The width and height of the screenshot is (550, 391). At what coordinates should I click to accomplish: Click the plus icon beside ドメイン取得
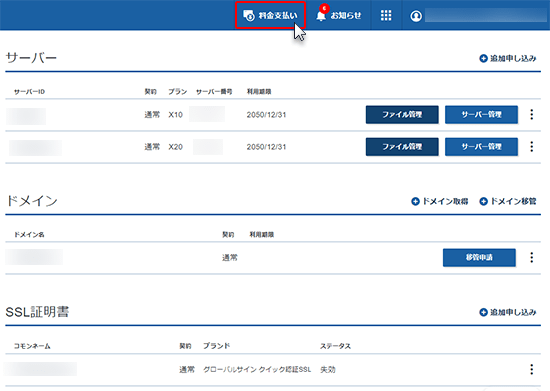[415, 201]
